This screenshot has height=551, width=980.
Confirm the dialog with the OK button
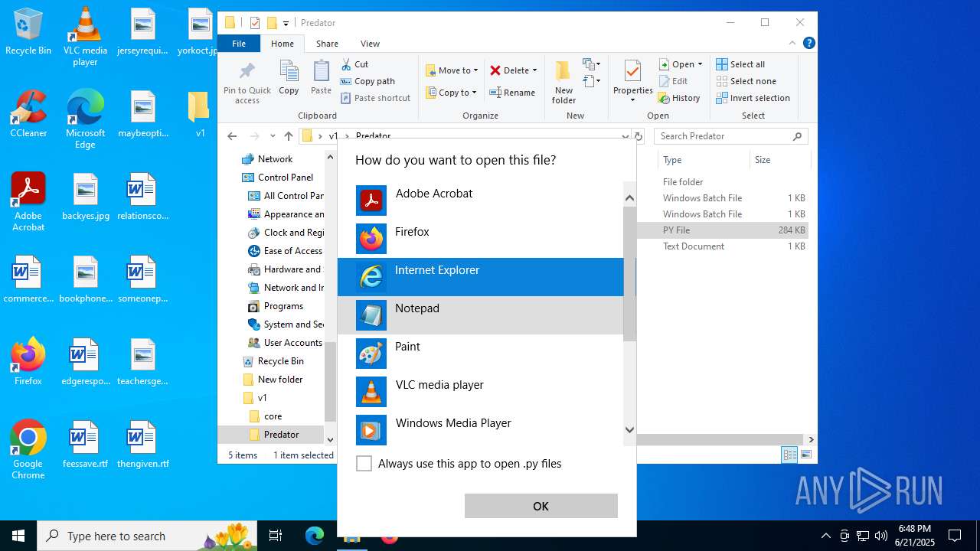[541, 506]
